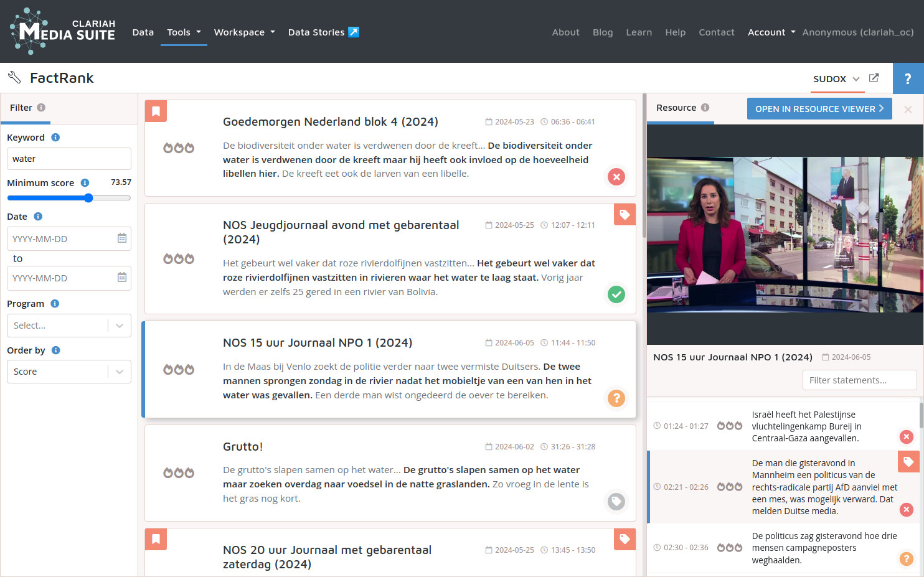Select the Resource tab

[x=681, y=108]
